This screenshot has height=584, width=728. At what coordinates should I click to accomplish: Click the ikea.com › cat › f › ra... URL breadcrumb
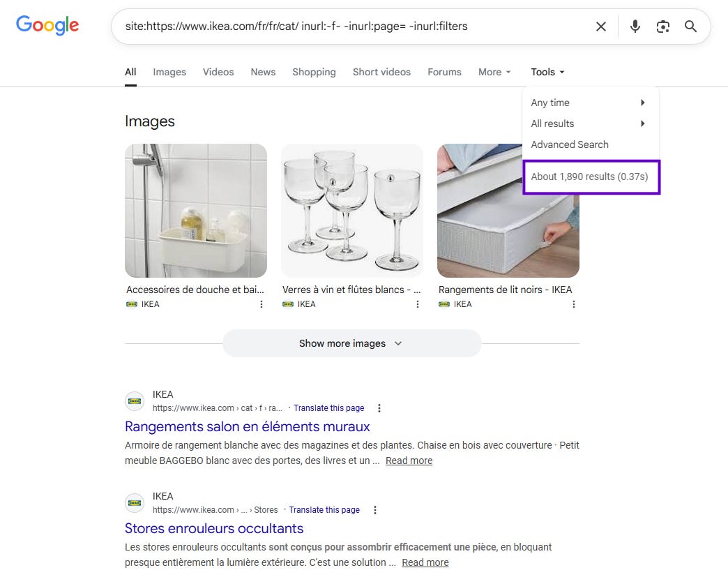click(218, 408)
